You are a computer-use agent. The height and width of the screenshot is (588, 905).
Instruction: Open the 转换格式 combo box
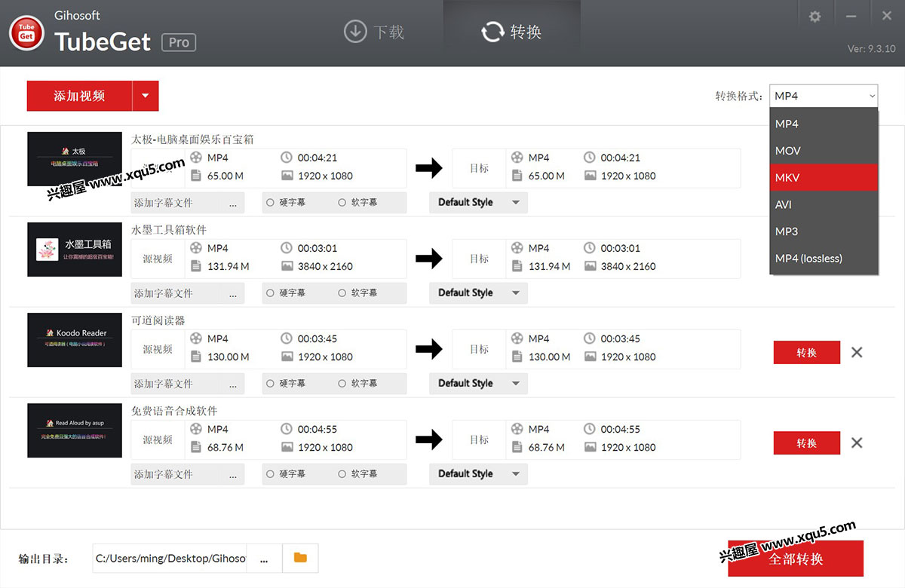click(824, 96)
